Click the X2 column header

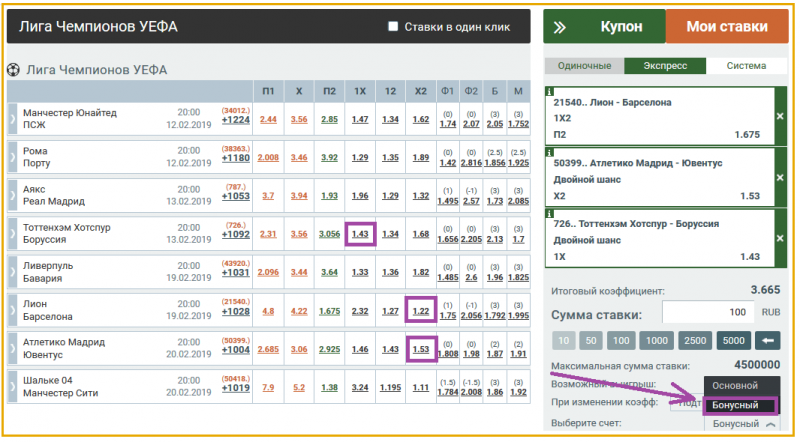pos(421,91)
